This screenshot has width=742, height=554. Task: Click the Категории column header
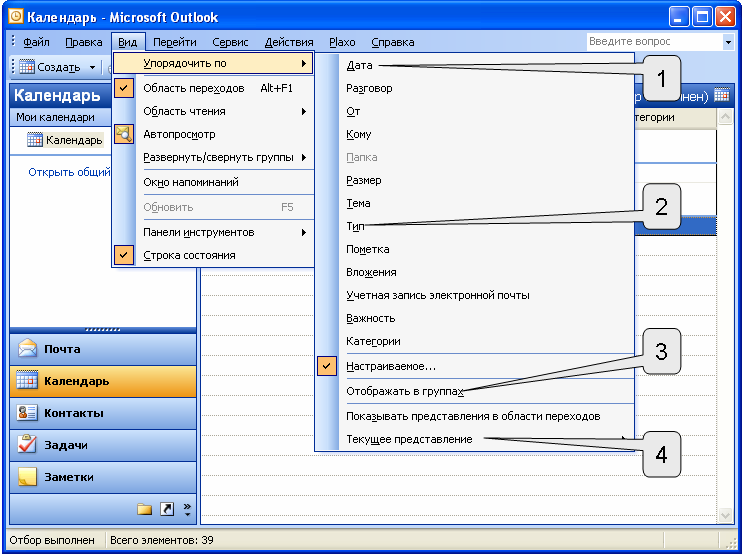coord(675,117)
